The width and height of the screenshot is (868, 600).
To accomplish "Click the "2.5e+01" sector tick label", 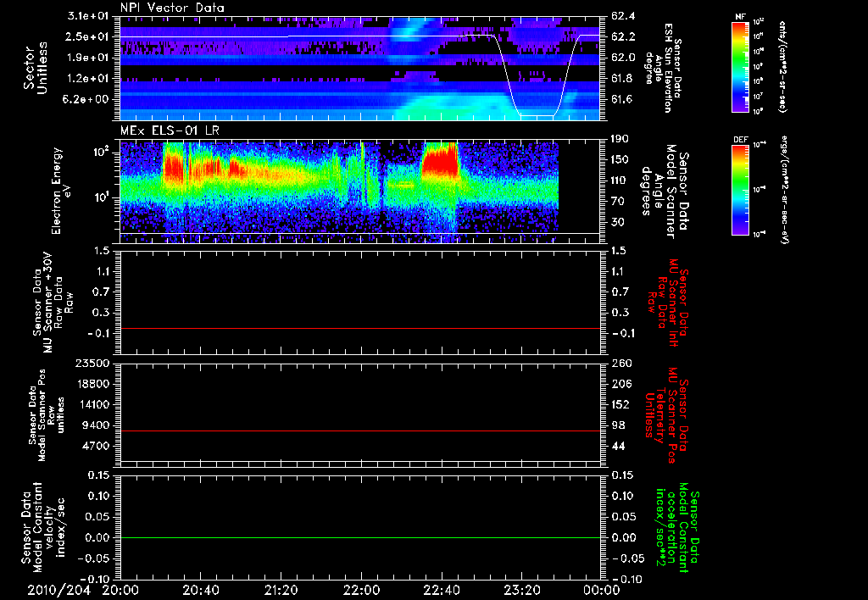I will pyautogui.click(x=87, y=36).
